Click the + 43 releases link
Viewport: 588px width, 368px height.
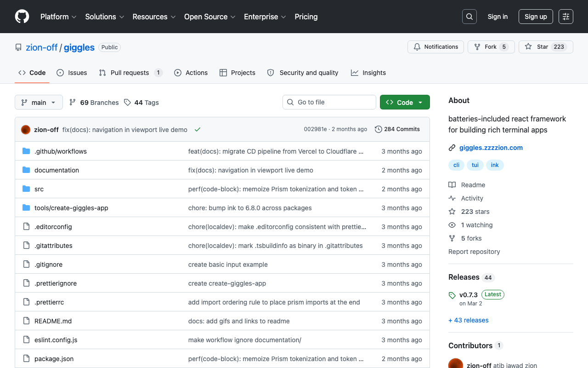(x=469, y=320)
